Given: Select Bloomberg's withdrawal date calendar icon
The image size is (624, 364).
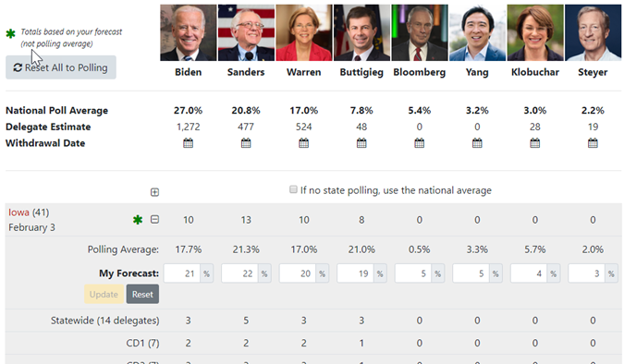Looking at the screenshot, I should 420,143.
